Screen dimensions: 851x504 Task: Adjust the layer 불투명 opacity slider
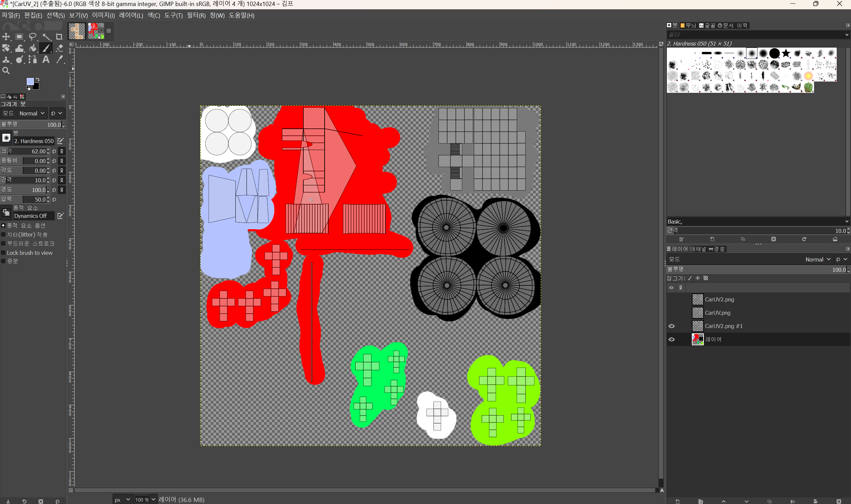(x=754, y=270)
